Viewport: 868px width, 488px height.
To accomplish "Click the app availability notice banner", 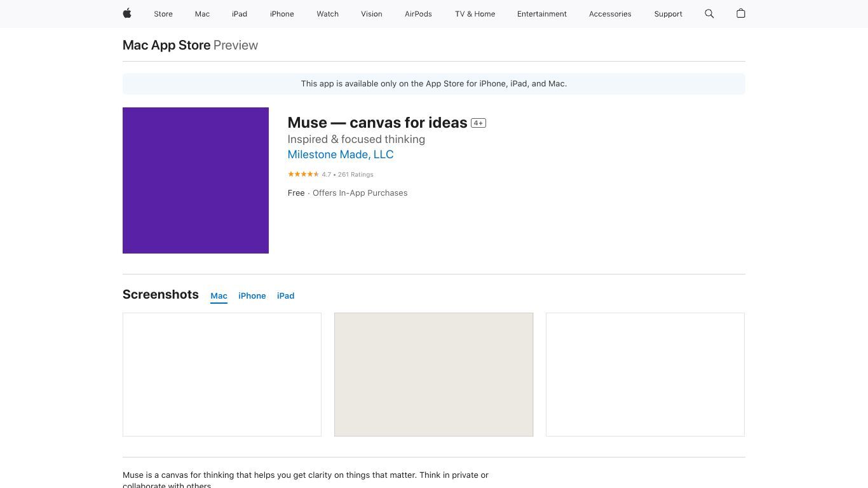I will point(434,84).
